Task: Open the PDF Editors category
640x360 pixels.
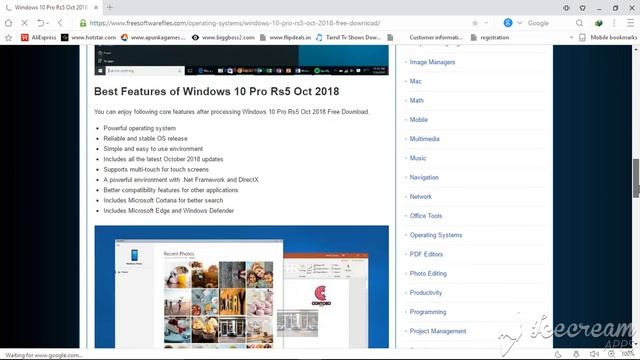Action: [x=426, y=254]
